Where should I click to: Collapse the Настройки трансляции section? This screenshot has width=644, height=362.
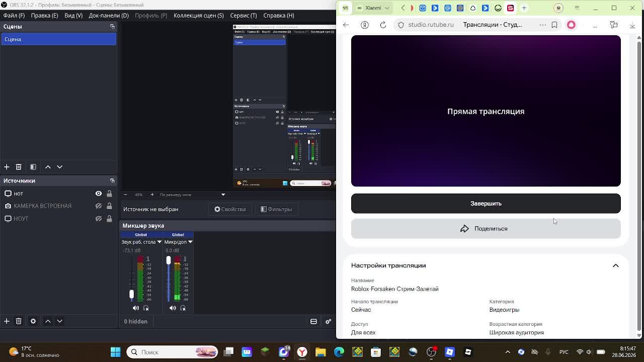(x=616, y=265)
